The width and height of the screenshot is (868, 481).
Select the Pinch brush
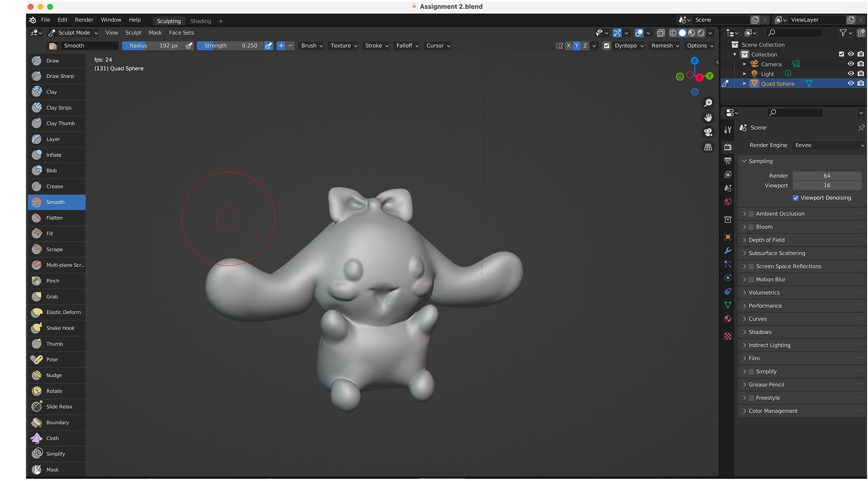tap(57, 281)
